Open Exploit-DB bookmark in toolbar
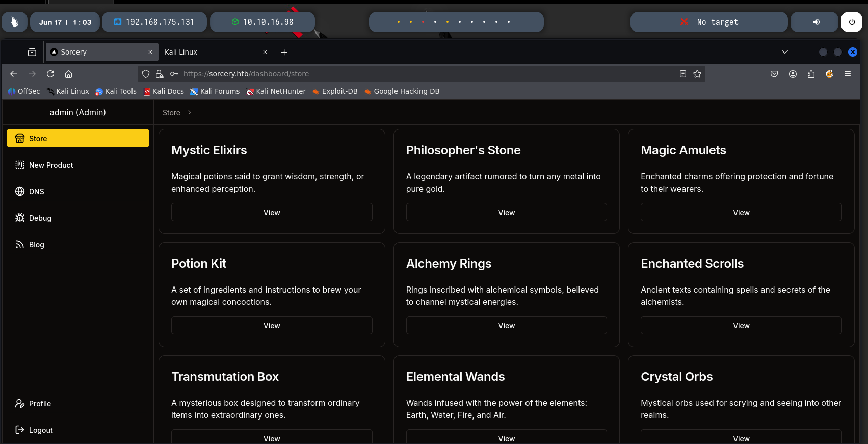Screen dimensions: 868x444 pos(335,91)
